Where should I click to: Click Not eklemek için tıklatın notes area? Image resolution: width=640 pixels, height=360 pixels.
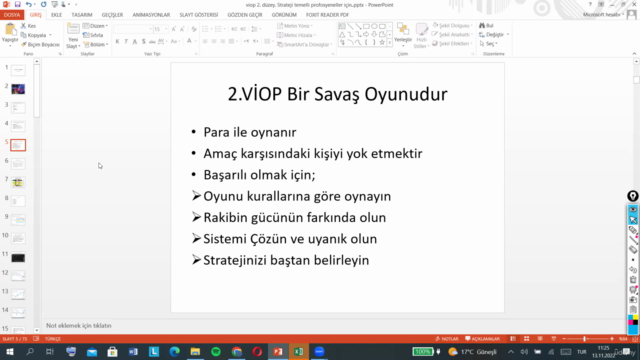pyautogui.click(x=79, y=326)
